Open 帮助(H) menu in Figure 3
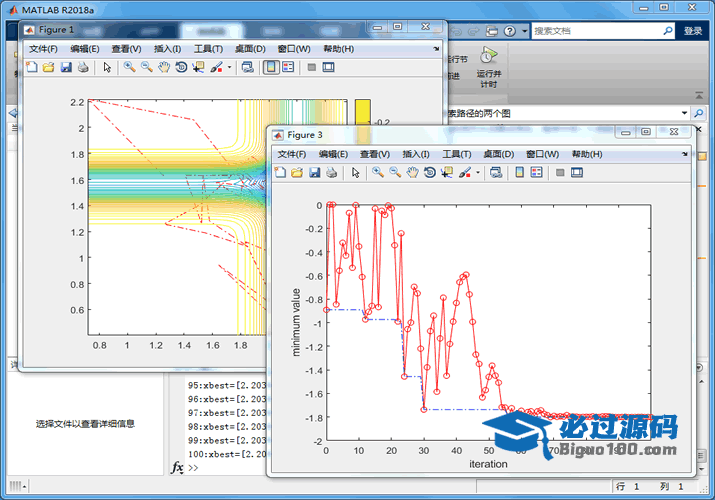The height and width of the screenshot is (500, 715). tap(587, 154)
